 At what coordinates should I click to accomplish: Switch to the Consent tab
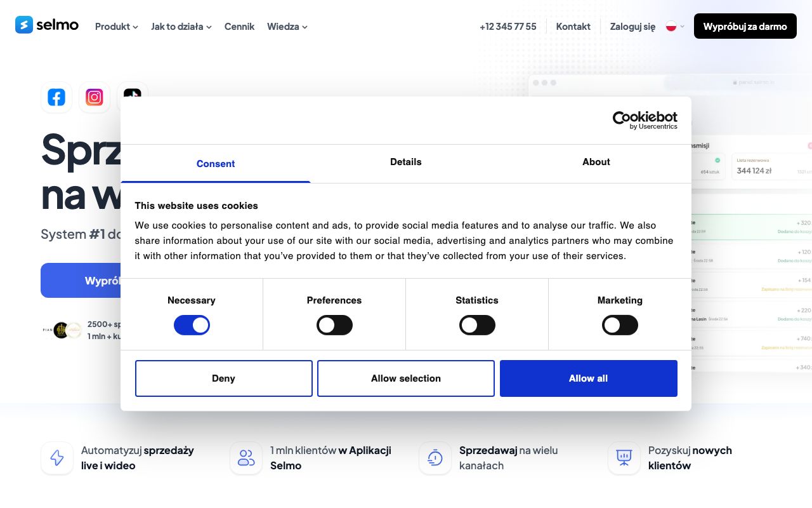216,164
